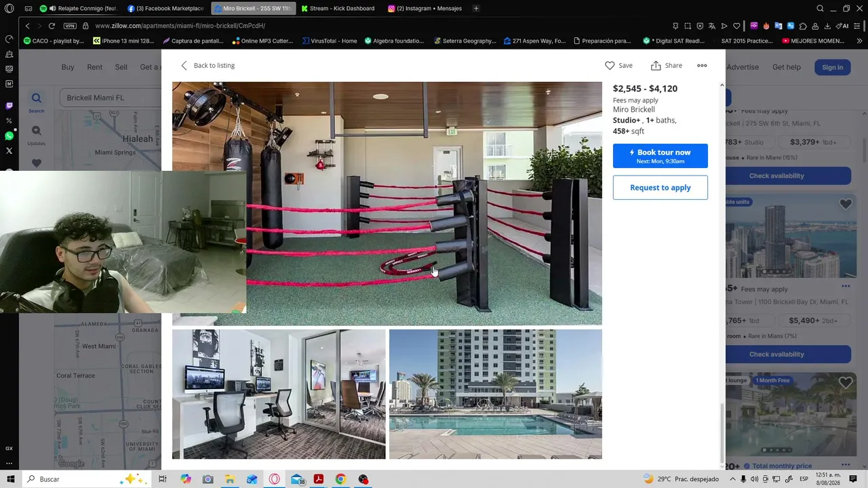868x488 pixels.
Task: Share the Miro Brickell listing
Action: click(667, 66)
